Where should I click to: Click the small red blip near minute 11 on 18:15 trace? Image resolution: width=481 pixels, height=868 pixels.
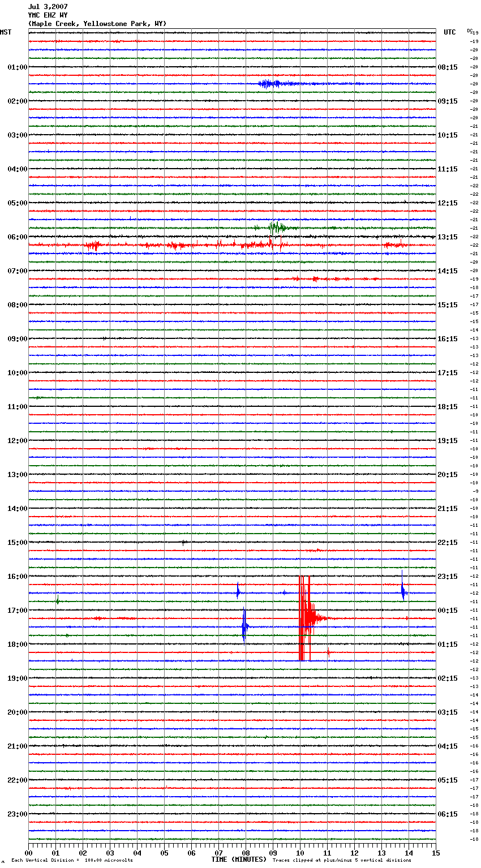tap(328, 652)
